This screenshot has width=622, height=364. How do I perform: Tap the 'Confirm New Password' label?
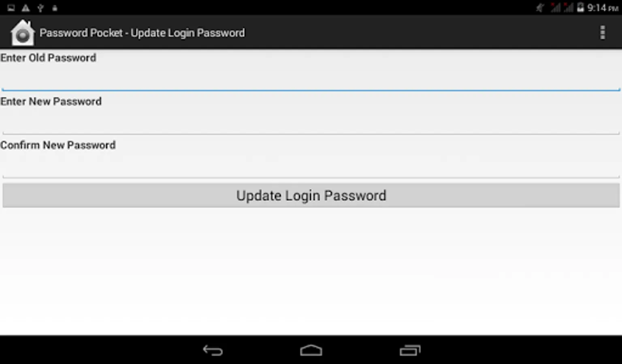58,145
